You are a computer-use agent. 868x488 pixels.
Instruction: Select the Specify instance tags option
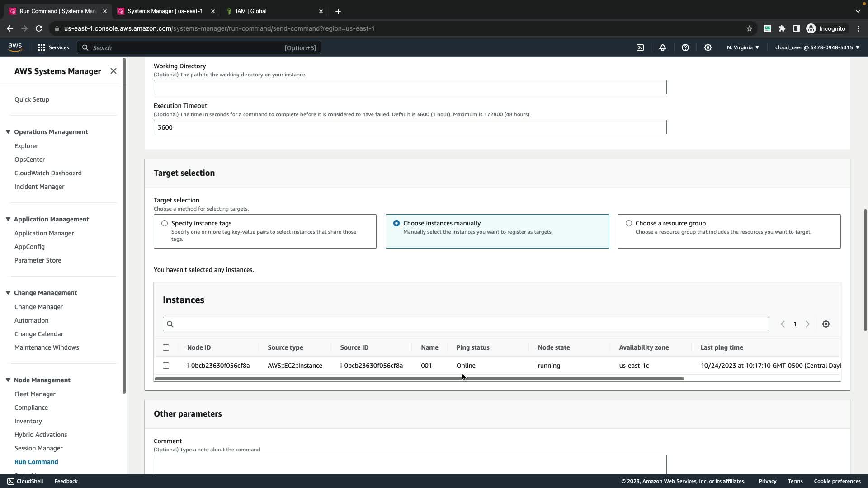(x=165, y=223)
